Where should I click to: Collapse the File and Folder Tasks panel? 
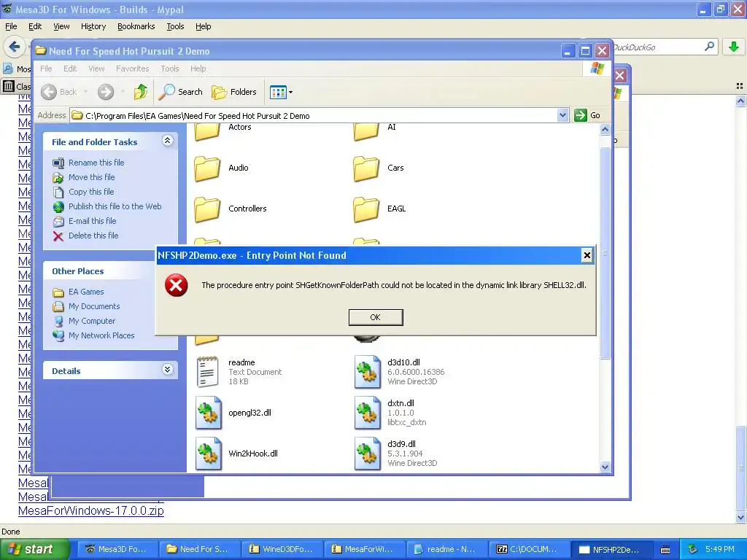click(x=167, y=141)
